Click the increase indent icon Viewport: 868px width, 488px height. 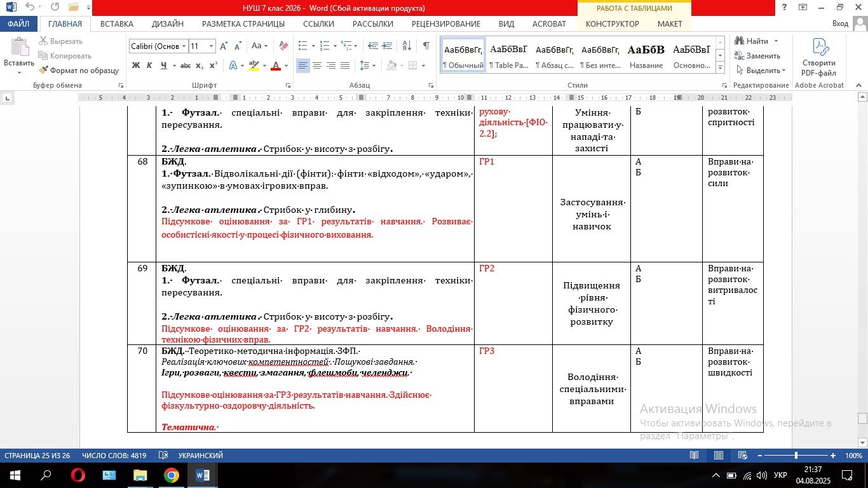coord(388,46)
